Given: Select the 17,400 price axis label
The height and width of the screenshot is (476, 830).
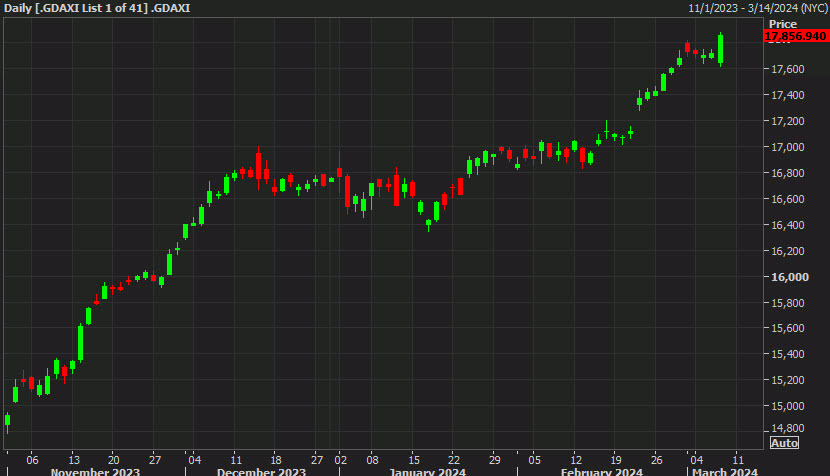Looking at the screenshot, I should pyautogui.click(x=788, y=95).
